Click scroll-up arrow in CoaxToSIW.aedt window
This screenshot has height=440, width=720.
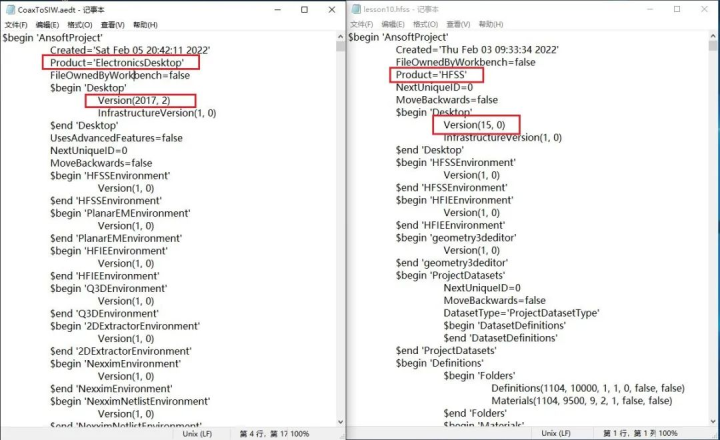coord(340,37)
